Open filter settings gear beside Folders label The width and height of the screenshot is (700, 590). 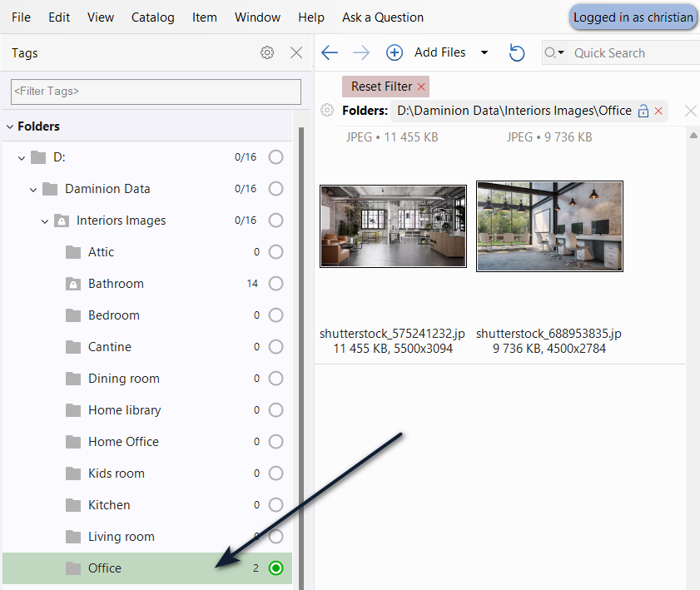point(328,111)
